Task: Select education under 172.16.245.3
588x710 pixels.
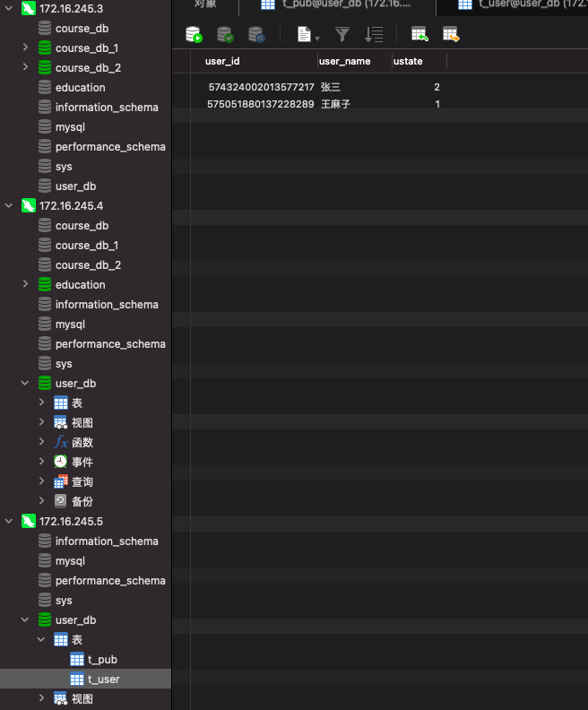Action: (x=80, y=87)
